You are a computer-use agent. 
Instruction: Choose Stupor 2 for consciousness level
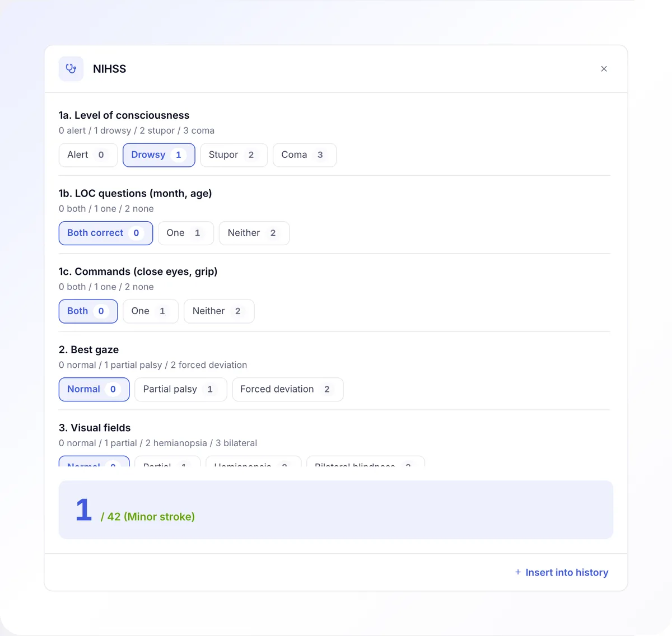coord(234,155)
